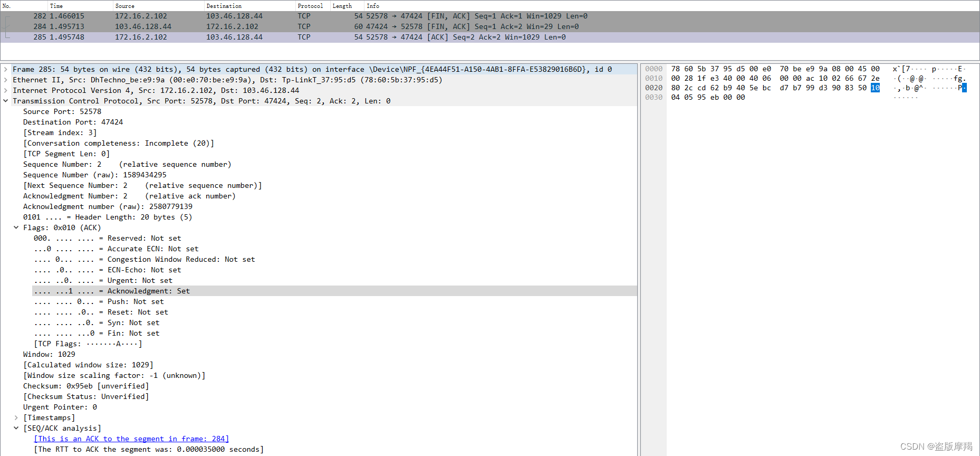Select the Source Port: 52578 field
The image size is (980, 456).
click(x=62, y=111)
